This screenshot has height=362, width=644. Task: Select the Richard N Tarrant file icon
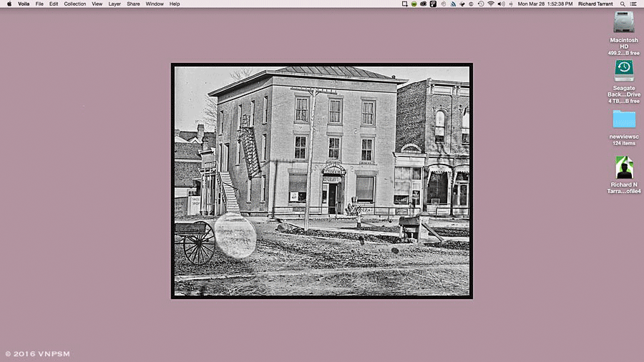click(624, 167)
